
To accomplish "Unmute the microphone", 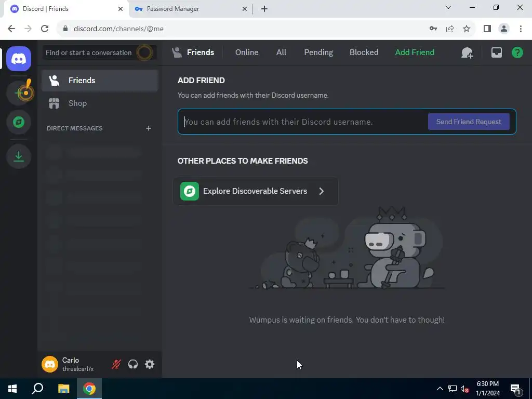I will tap(116, 364).
